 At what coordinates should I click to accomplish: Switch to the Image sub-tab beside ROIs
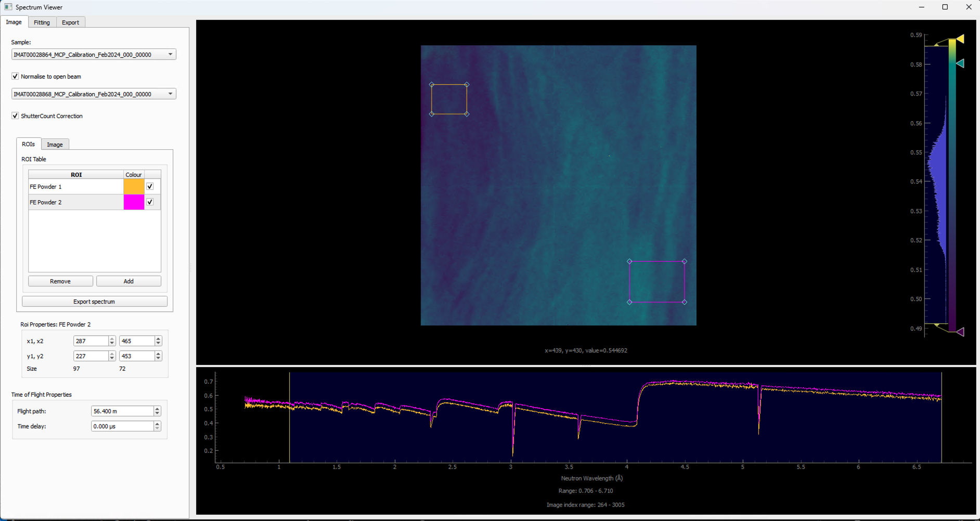coord(55,145)
